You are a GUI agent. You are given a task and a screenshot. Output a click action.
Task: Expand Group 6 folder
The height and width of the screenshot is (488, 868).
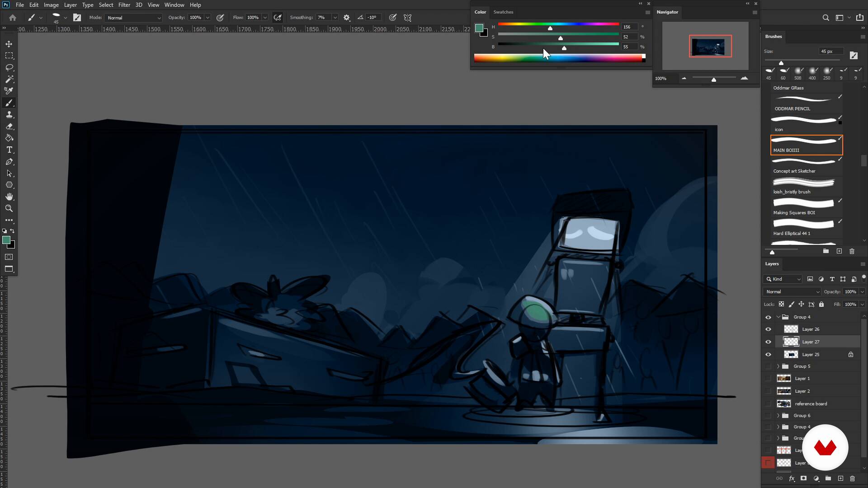tap(778, 416)
